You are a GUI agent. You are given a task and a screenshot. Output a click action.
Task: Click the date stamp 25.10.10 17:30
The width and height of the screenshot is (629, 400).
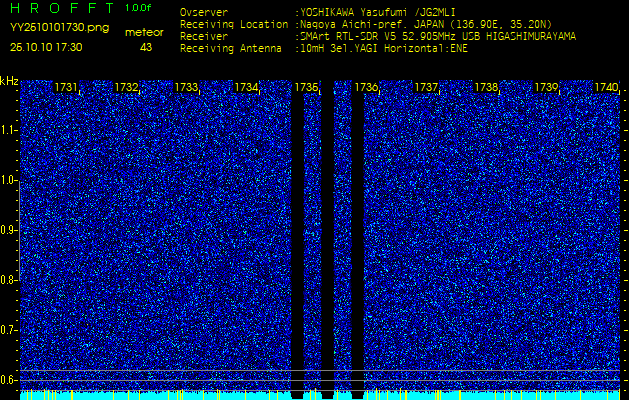[x=46, y=47]
